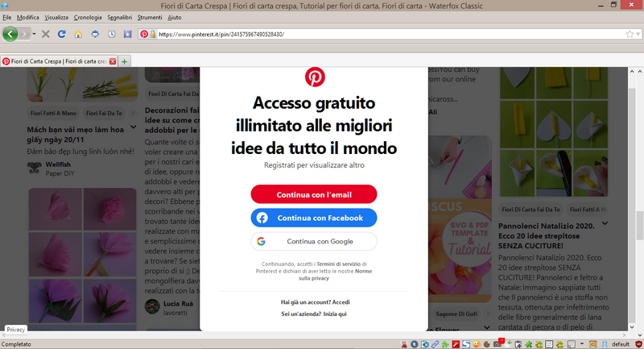Click the blue print icon in toolbar
644x349 pixels.
[95, 34]
